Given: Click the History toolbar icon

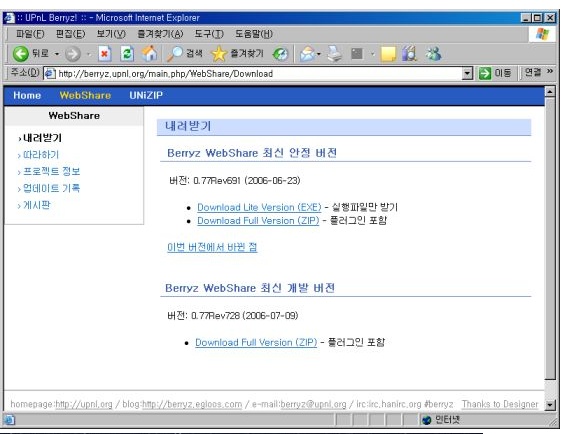Looking at the screenshot, I should pyautogui.click(x=280, y=54).
